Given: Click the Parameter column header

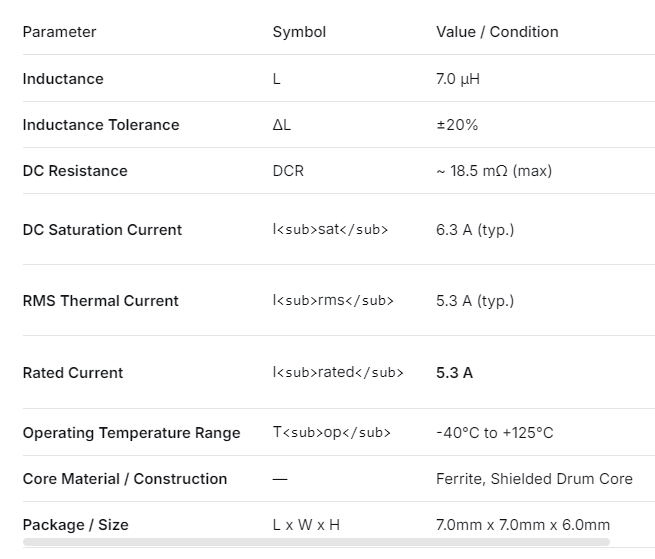Looking at the screenshot, I should (x=59, y=32).
